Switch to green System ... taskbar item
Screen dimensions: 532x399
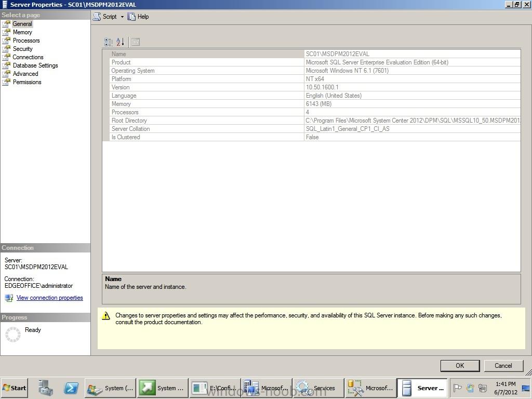pos(163,388)
